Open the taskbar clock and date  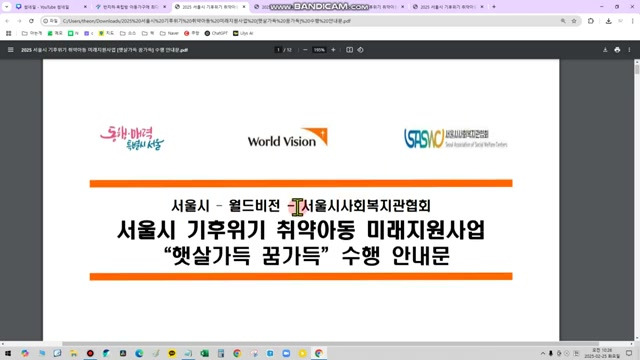coord(602,353)
